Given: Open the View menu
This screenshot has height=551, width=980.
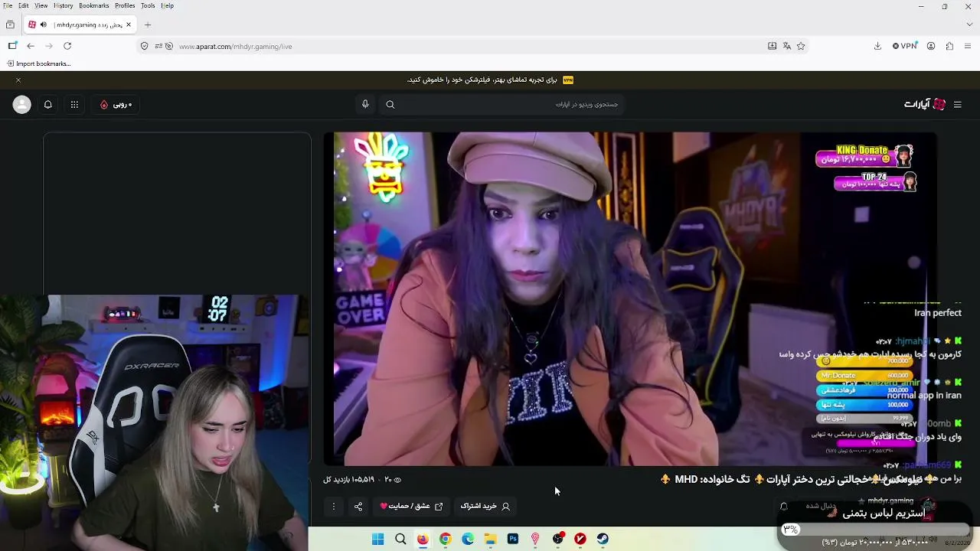Looking at the screenshot, I should coord(41,5).
